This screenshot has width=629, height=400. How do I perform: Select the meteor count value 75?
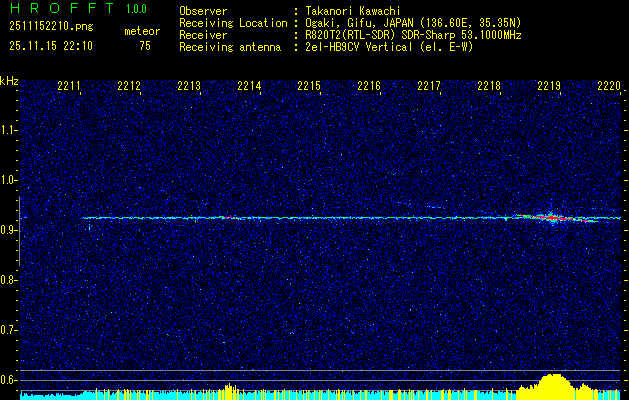point(145,46)
